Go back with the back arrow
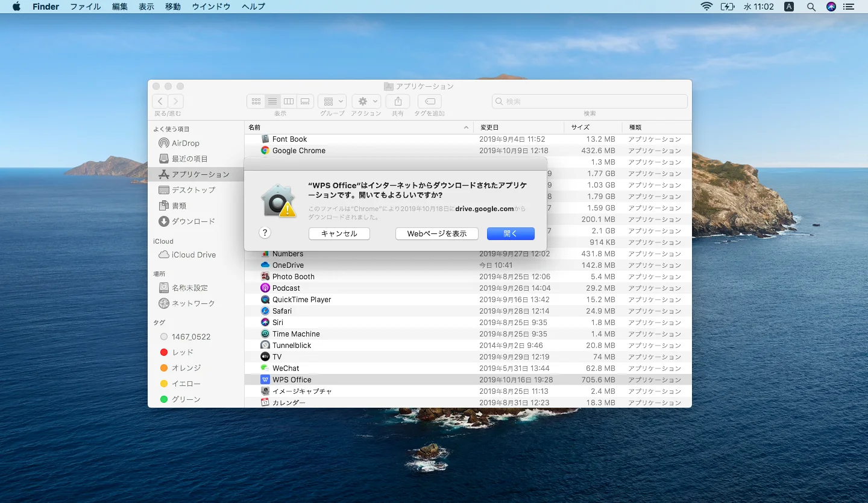The height and width of the screenshot is (503, 868). [160, 101]
